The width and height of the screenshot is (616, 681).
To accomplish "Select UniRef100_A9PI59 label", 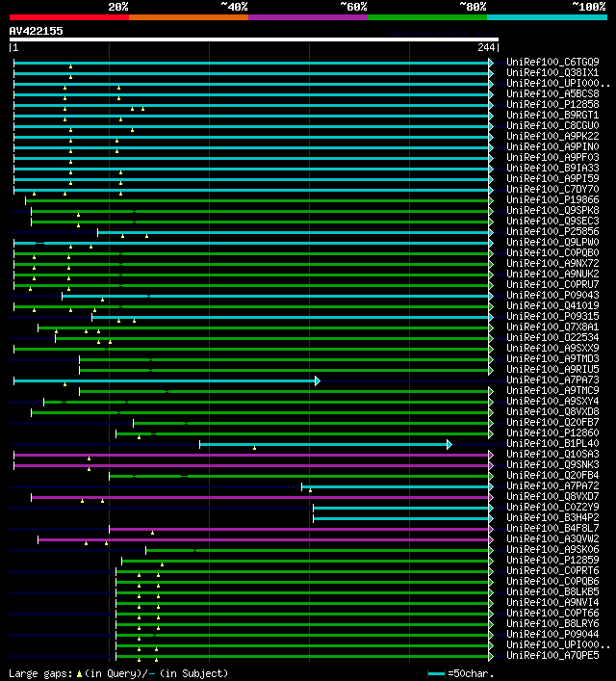I will click(x=552, y=178).
